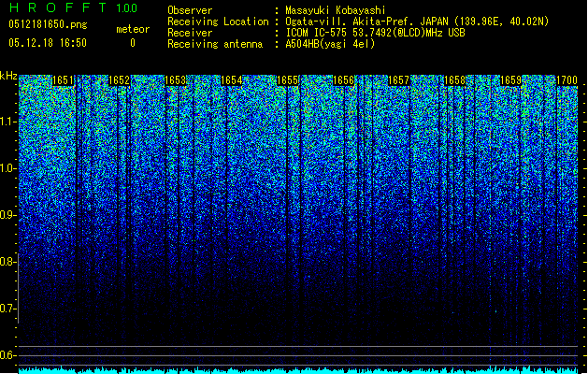Screen dimensions: 588x374
Task: Click the date 05.12.18 16:50
Action: pos(48,43)
